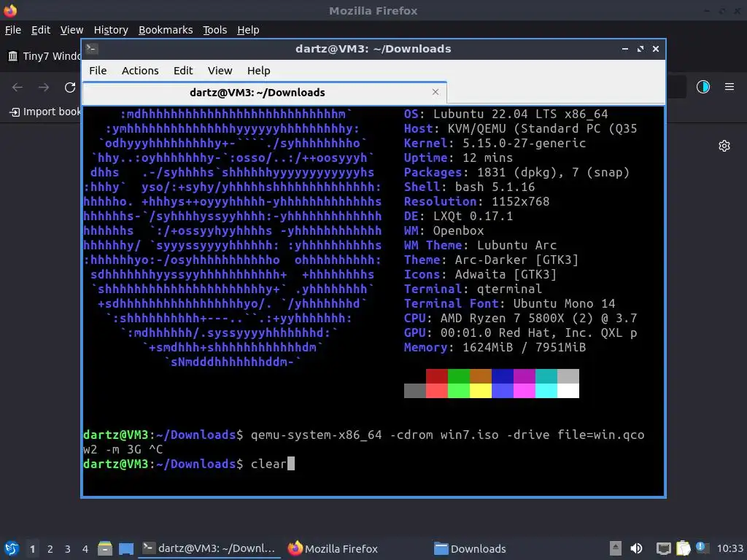Click the 'Arc-Darker [GTK3]' theme value
Viewport: 747px width, 560px height.
(517, 260)
